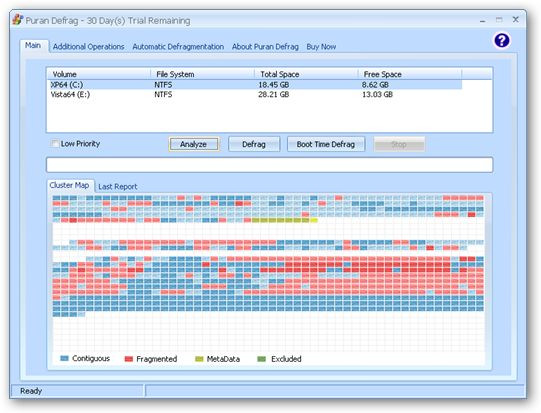Image resolution: width=541 pixels, height=413 pixels.
Task: Sort by the Volume column header
Action: (99, 74)
